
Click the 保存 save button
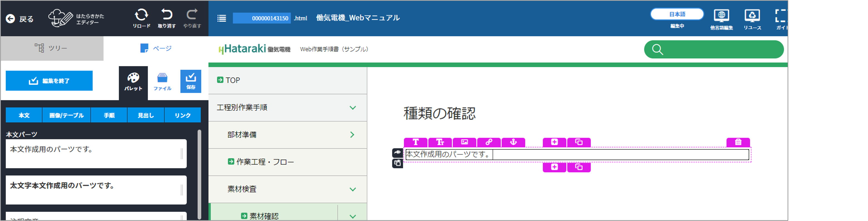(191, 81)
